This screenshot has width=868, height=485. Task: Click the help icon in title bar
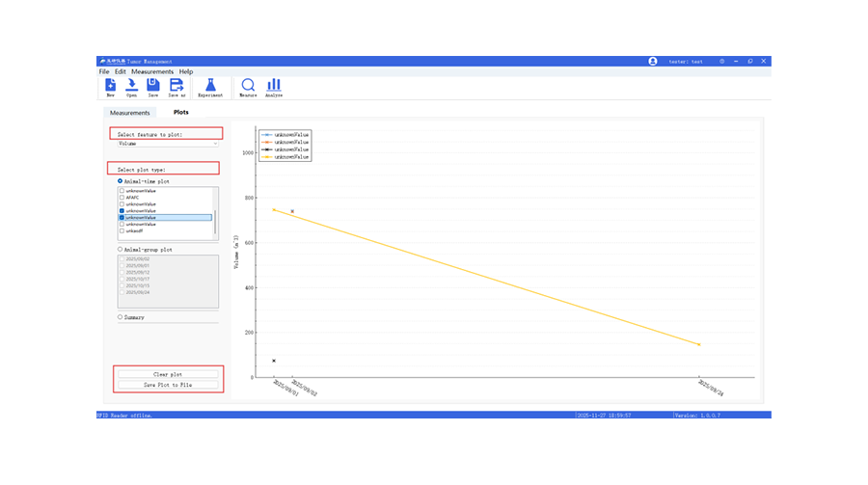[721, 61]
